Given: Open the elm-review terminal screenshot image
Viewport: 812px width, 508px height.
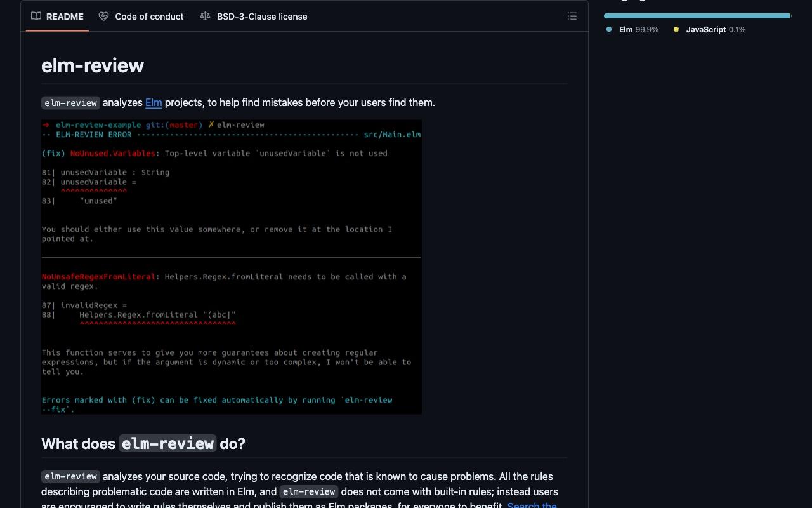Looking at the screenshot, I should point(232,267).
